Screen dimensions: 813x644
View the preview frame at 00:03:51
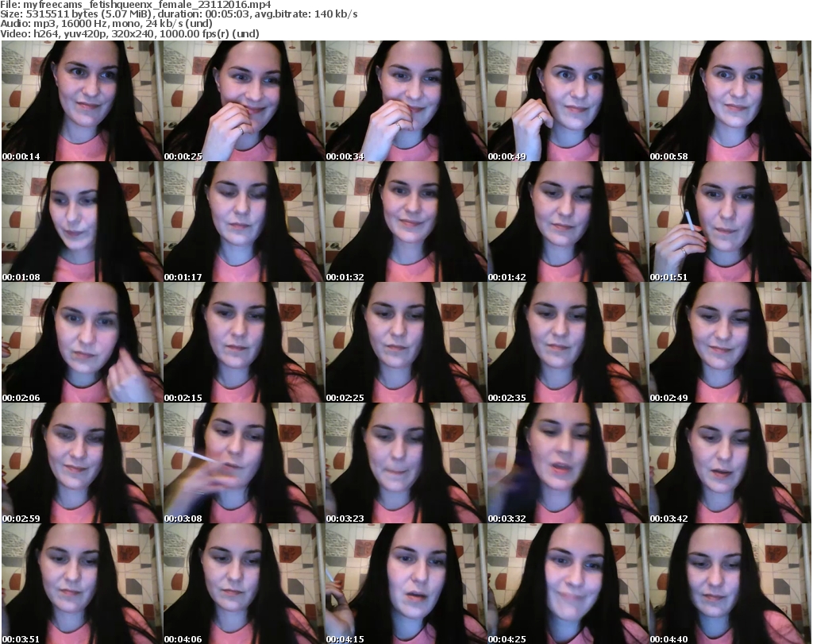(82, 584)
